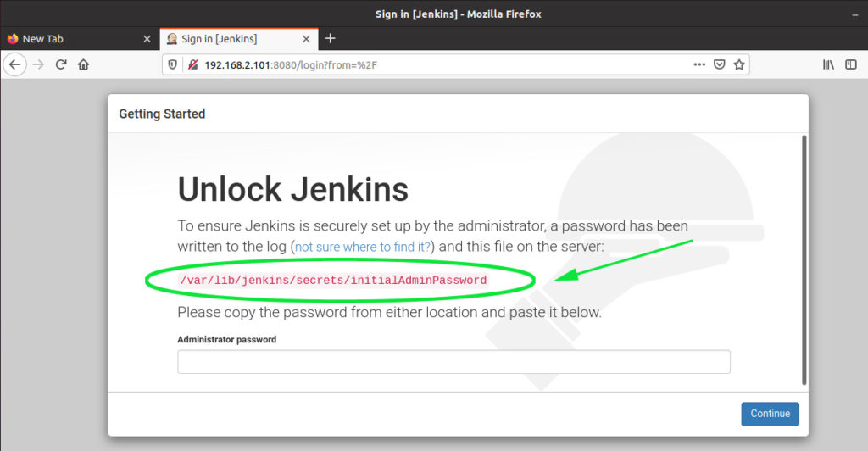Viewport: 868px width, 451px height.
Task: Open the Library view icon
Action: tap(828, 64)
